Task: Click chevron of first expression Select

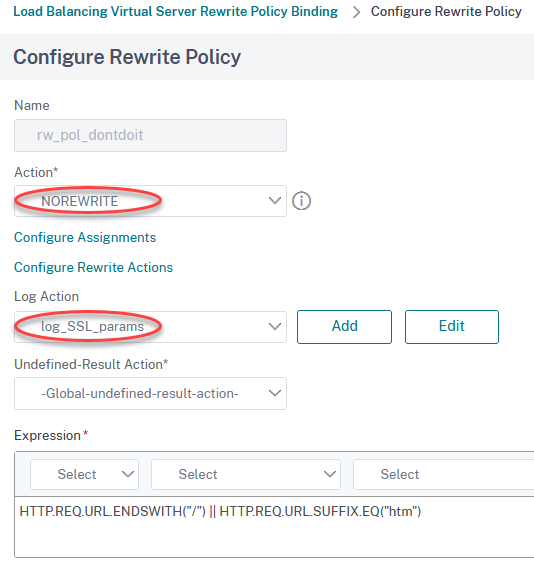Action: (x=128, y=474)
